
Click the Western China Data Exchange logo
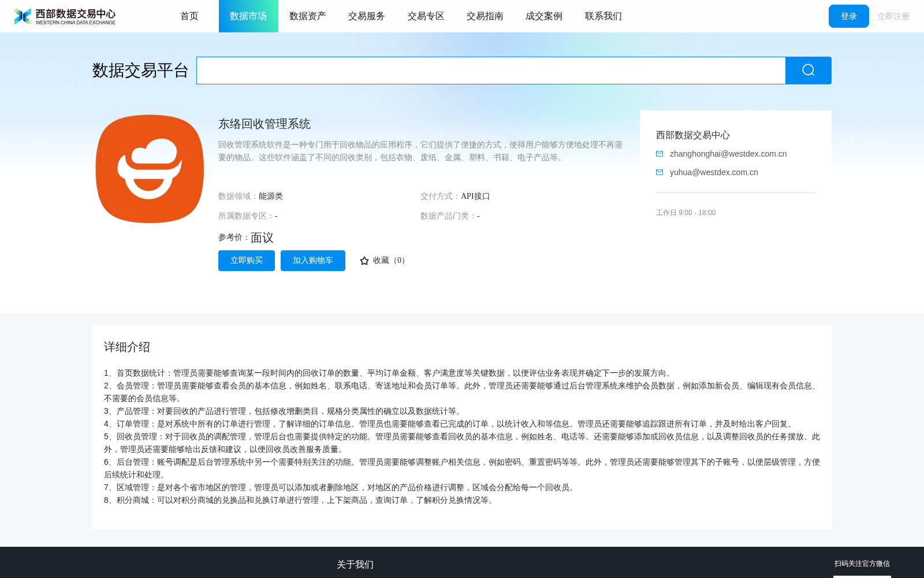coord(65,16)
